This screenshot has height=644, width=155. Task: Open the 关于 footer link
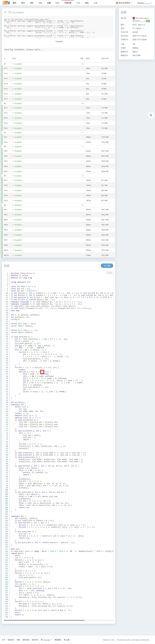tap(4, 640)
